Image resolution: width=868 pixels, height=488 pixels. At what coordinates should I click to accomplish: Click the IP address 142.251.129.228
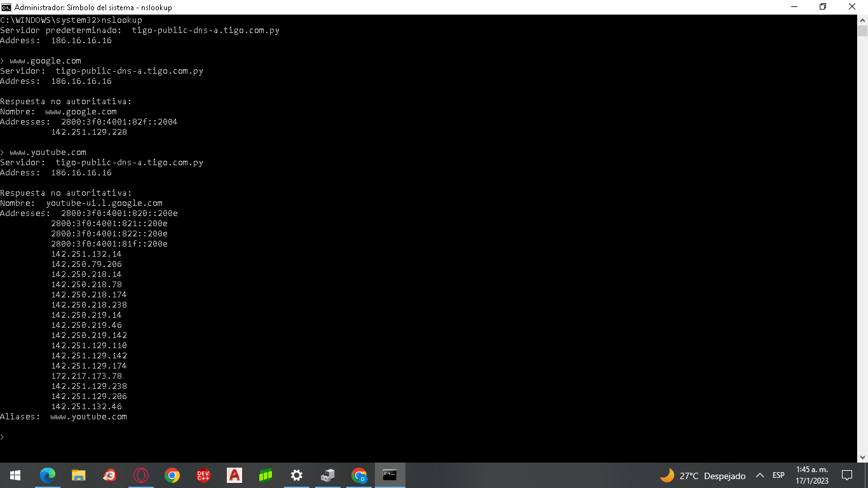point(89,132)
